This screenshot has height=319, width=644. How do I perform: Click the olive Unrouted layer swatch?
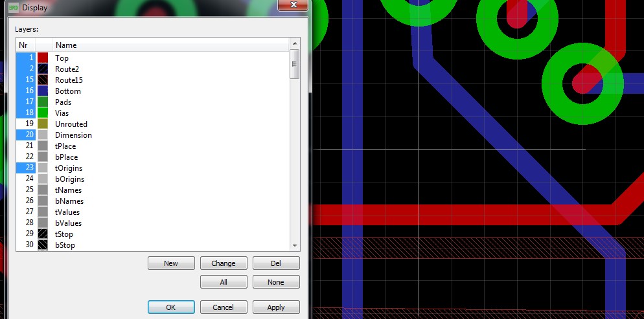(x=43, y=124)
